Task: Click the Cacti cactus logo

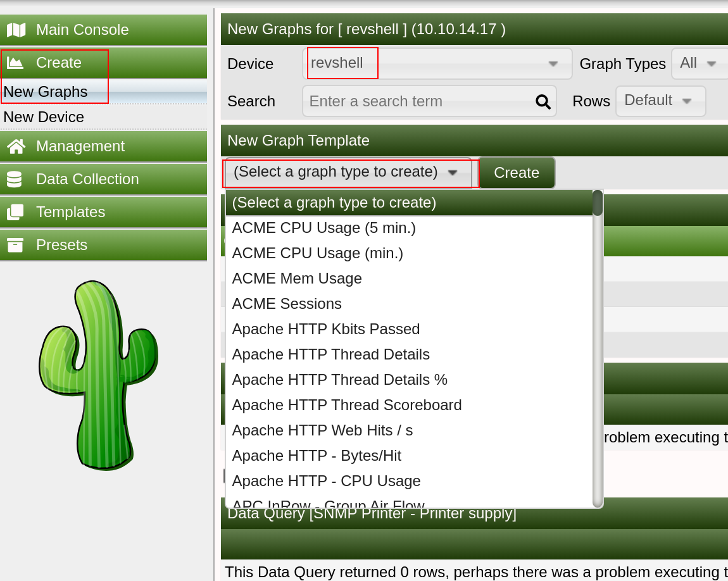Action: (x=98, y=375)
